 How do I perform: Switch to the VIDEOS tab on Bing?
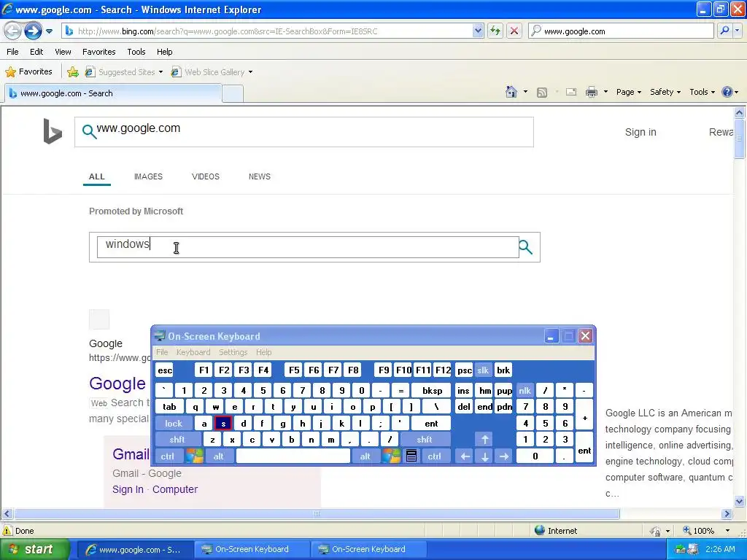[x=205, y=176]
